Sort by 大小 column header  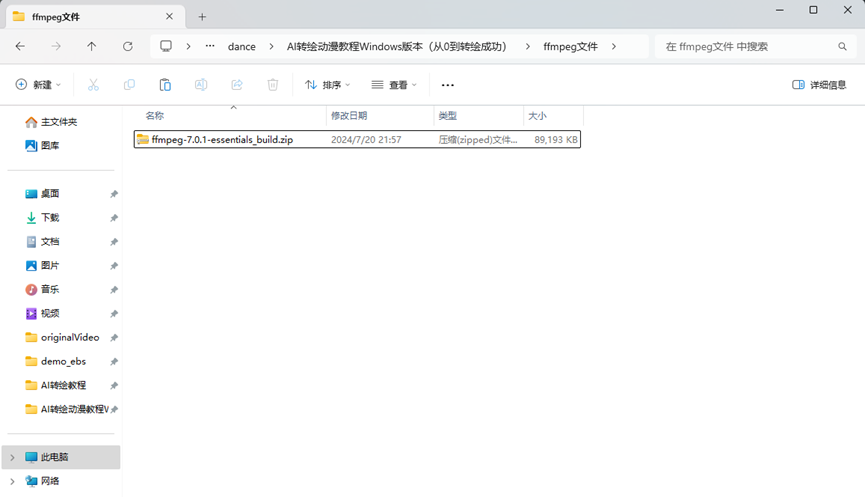(537, 116)
